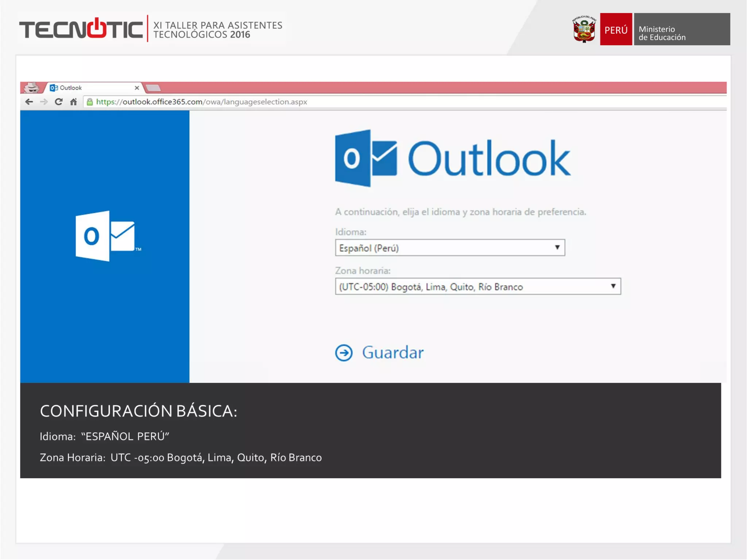Click the browser forward arrow
Image resolution: width=747 pixels, height=560 pixels.
click(x=44, y=102)
